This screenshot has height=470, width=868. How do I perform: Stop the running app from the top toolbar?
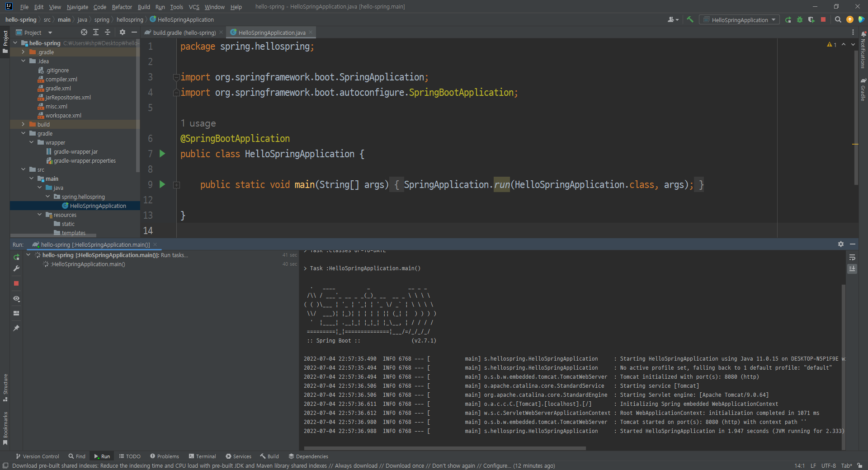point(823,19)
